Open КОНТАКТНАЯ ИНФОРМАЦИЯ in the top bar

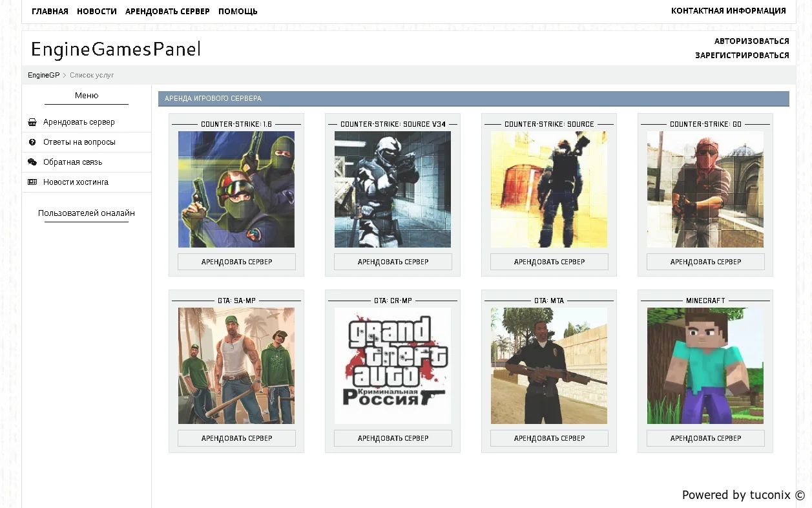(729, 11)
